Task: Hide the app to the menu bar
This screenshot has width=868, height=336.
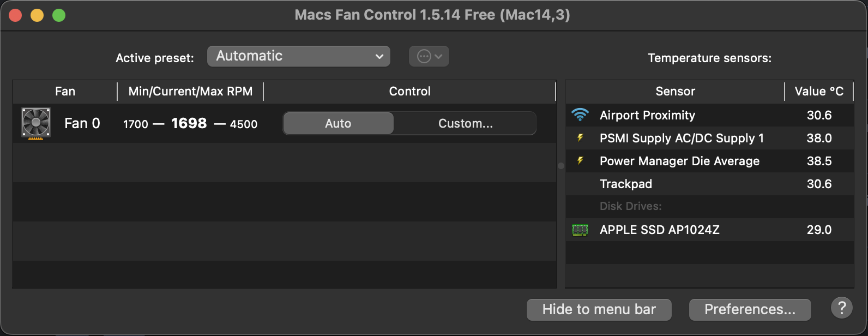Action: (x=599, y=309)
